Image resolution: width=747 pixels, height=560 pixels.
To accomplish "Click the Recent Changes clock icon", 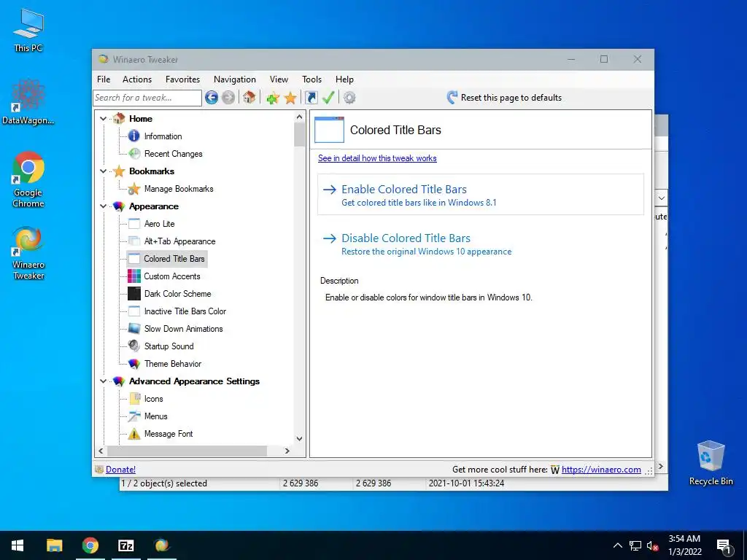I will tap(134, 153).
